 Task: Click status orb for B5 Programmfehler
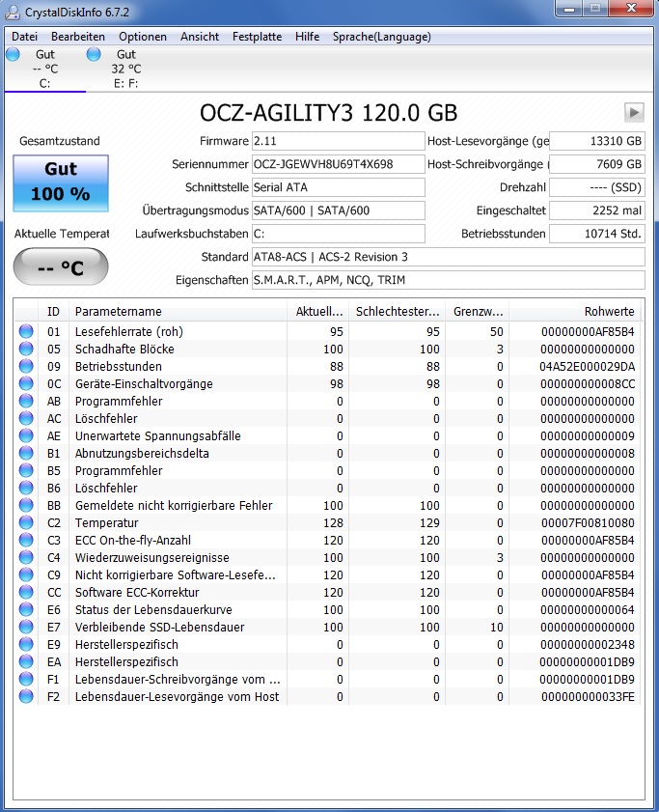tap(26, 470)
